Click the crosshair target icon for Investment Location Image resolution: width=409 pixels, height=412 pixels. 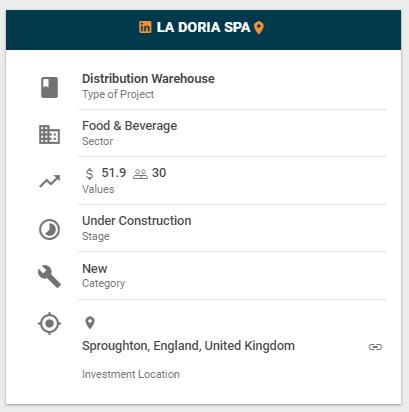coord(49,323)
